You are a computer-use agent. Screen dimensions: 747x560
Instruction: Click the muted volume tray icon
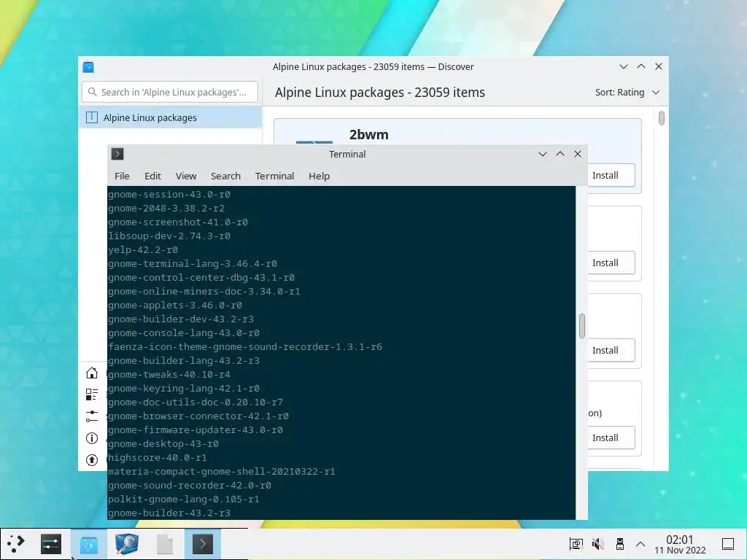pos(598,544)
